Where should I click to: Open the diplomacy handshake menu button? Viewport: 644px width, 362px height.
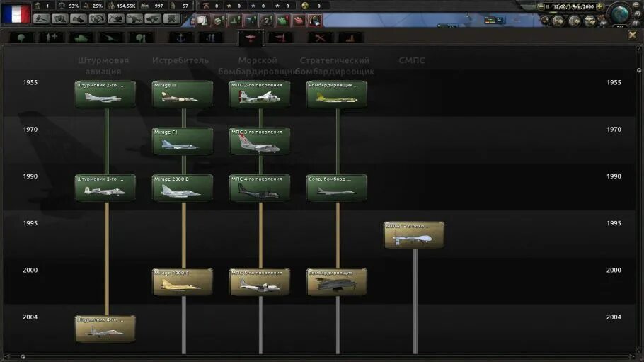(78, 19)
